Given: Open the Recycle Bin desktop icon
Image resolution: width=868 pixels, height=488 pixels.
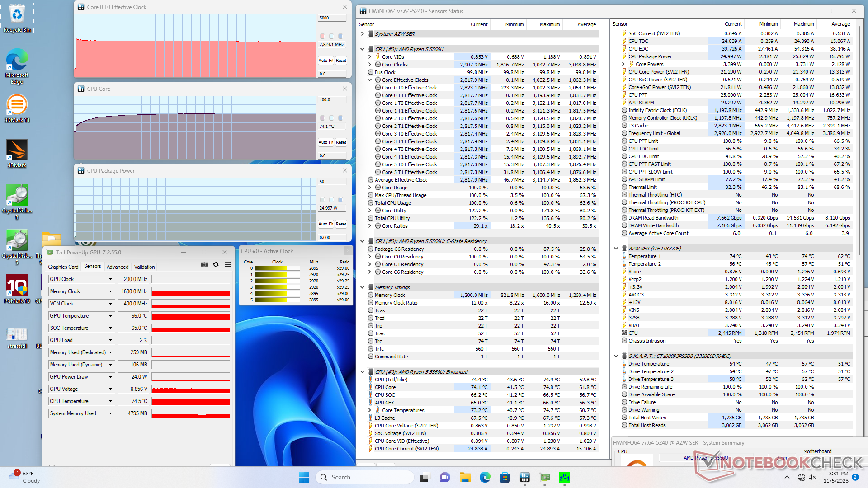Looking at the screenshot, I should point(17,18).
